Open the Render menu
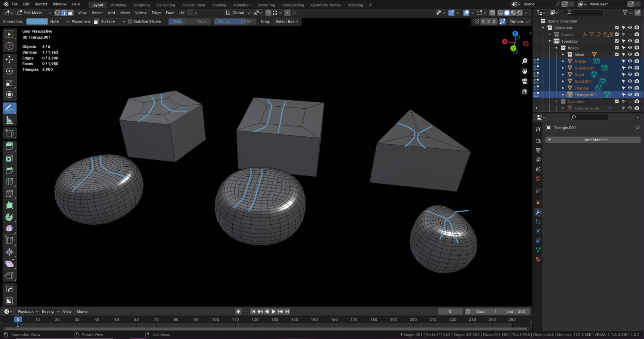 click(x=41, y=4)
